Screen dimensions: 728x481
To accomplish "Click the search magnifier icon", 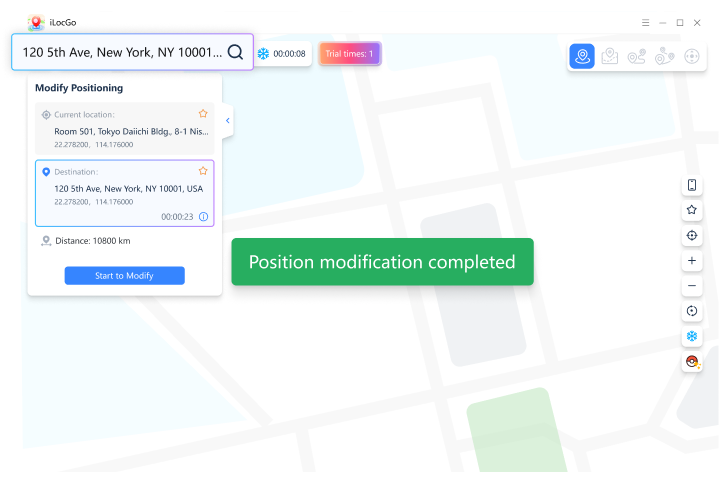I will coord(235,52).
